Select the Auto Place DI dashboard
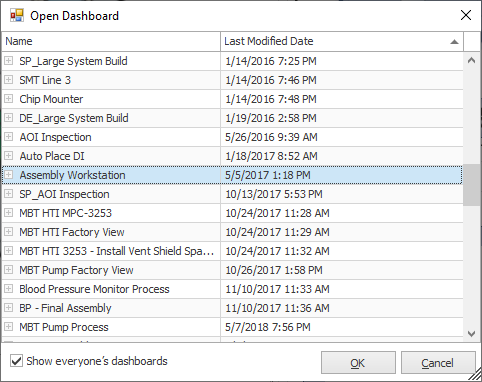The width and height of the screenshot is (482, 382). [x=52, y=156]
